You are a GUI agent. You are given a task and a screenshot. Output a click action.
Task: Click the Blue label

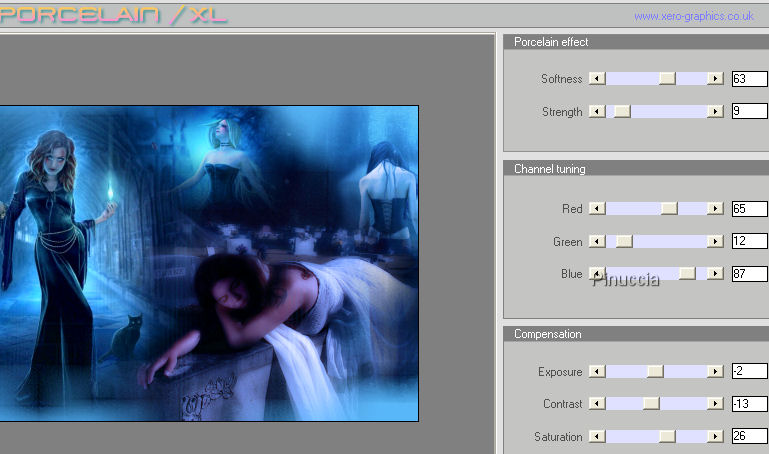coord(572,274)
